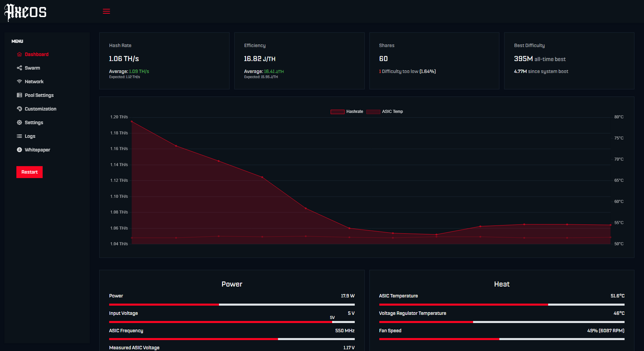Open the Pool Settings menu item
The width and height of the screenshot is (644, 351).
pyautogui.click(x=39, y=95)
